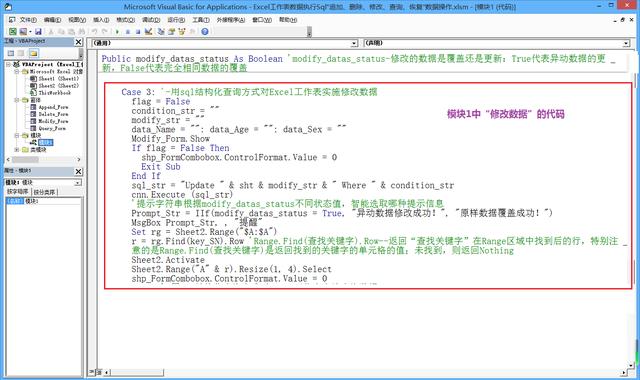Open the 视图(V) menu

[77, 20]
